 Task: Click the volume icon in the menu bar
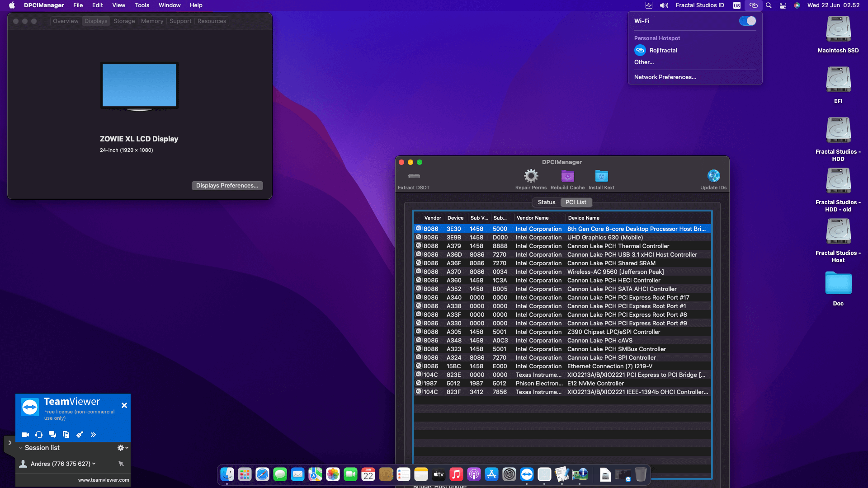pyautogui.click(x=664, y=5)
